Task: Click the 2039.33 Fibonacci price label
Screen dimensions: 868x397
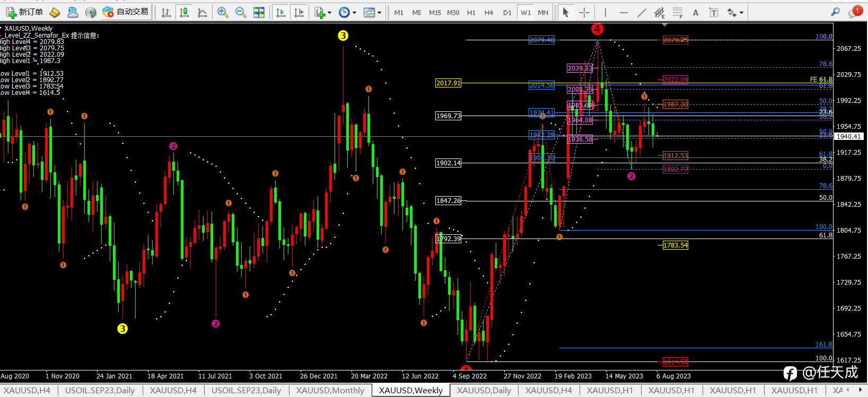Action: [x=580, y=68]
